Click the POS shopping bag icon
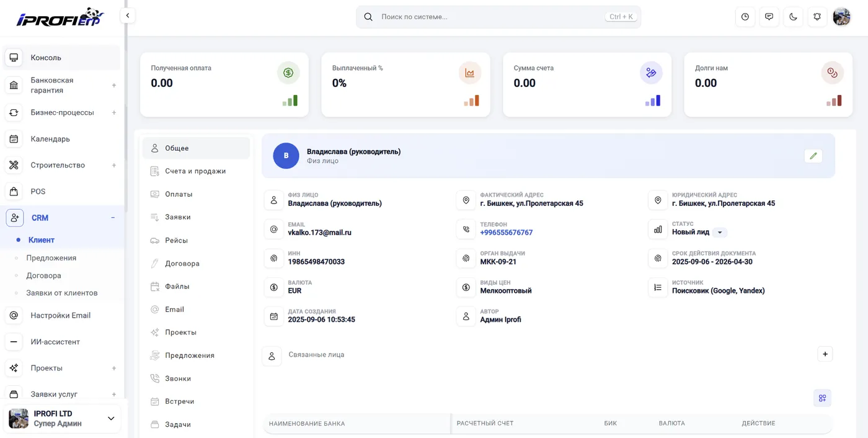Image resolution: width=868 pixels, height=438 pixels. point(14,192)
